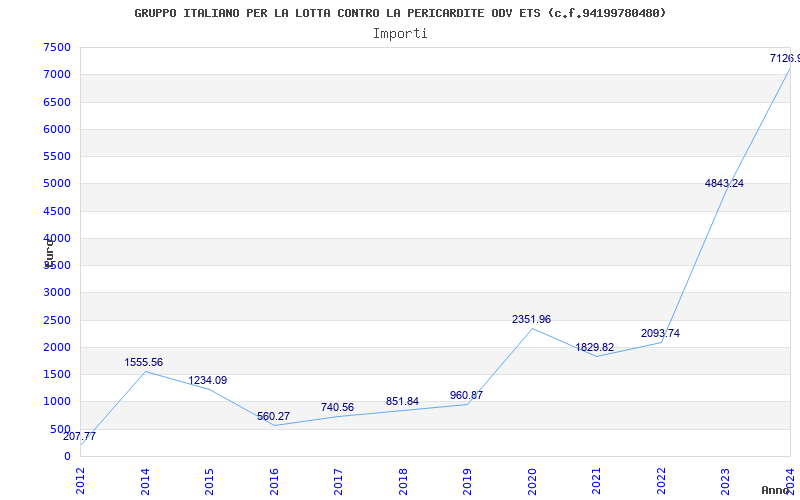Click the data label 1555.56
This screenshot has height=500, width=800.
pyautogui.click(x=143, y=362)
